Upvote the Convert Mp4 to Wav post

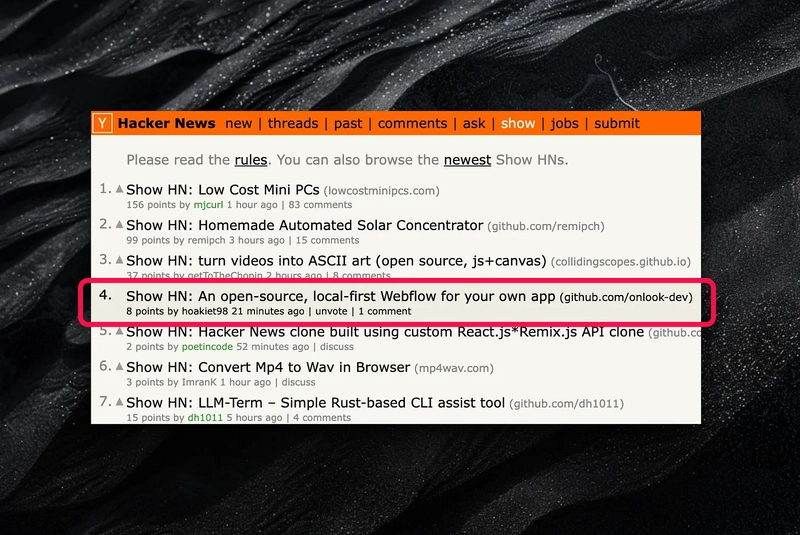point(120,367)
